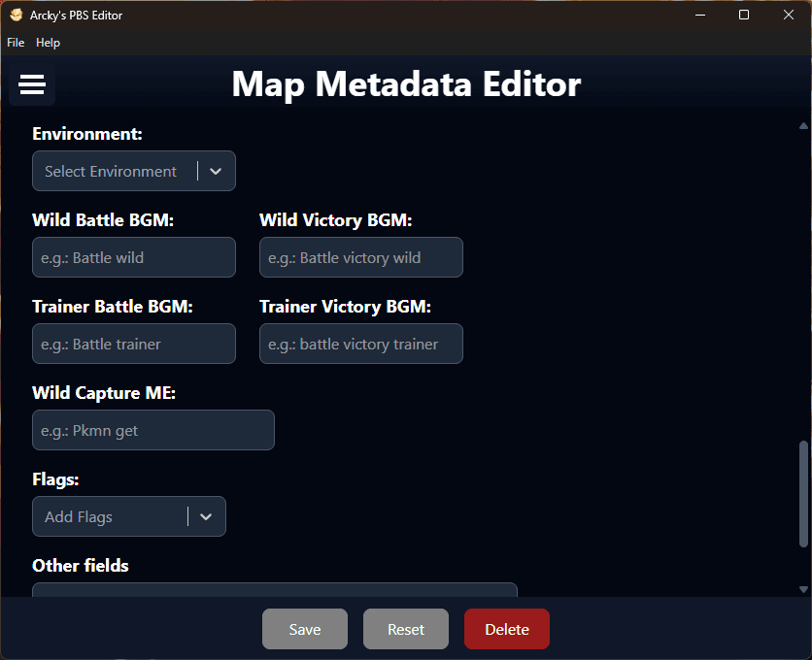This screenshot has height=660, width=812.
Task: Focus the Wild Battle BGM field
Action: tap(134, 258)
